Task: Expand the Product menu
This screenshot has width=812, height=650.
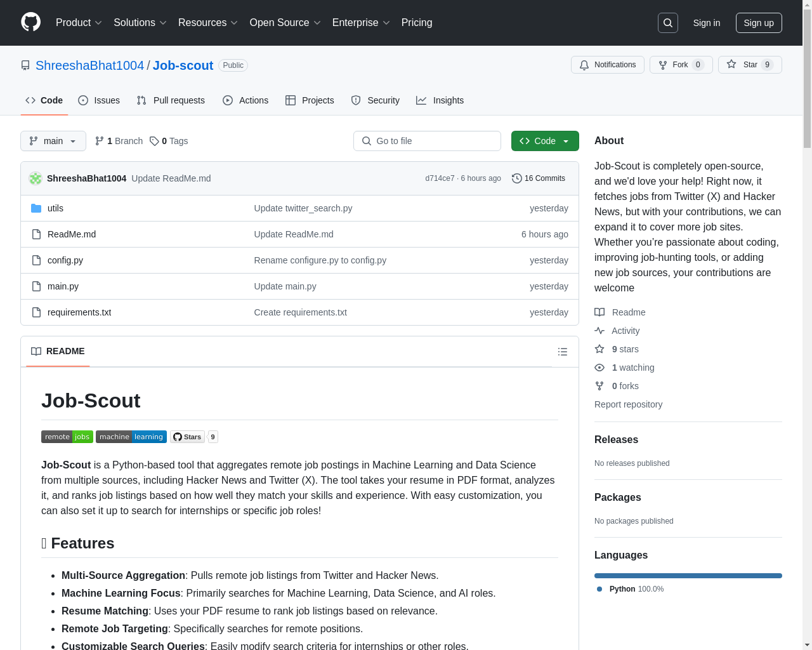Action: [x=79, y=23]
